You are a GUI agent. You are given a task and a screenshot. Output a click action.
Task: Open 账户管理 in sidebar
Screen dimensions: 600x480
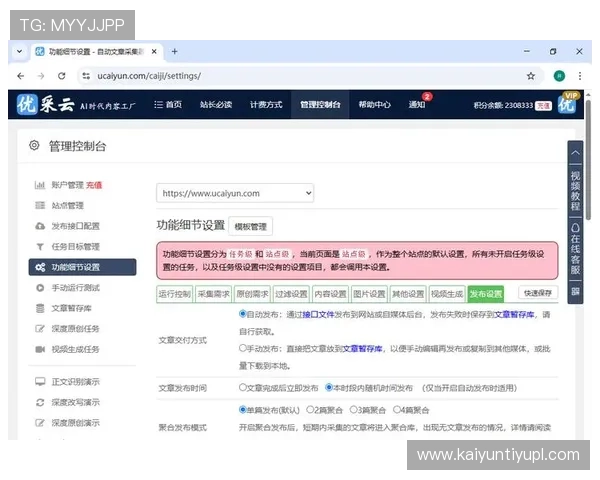69,185
